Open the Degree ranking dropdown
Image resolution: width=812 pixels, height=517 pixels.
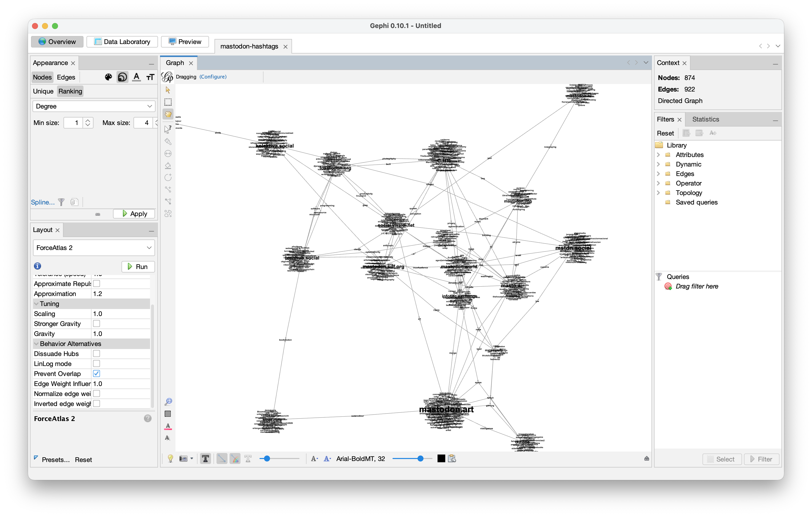(x=94, y=106)
